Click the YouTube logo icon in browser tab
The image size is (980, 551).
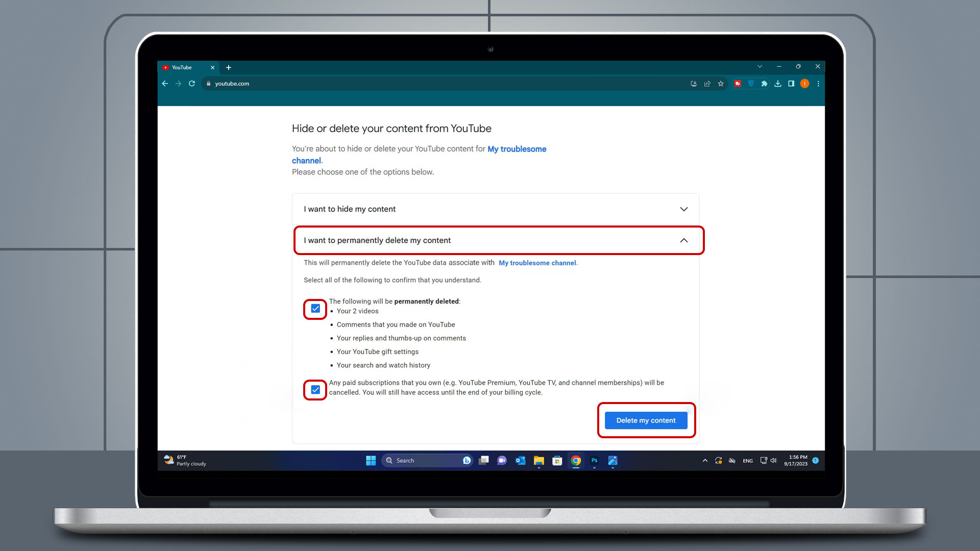tap(167, 67)
